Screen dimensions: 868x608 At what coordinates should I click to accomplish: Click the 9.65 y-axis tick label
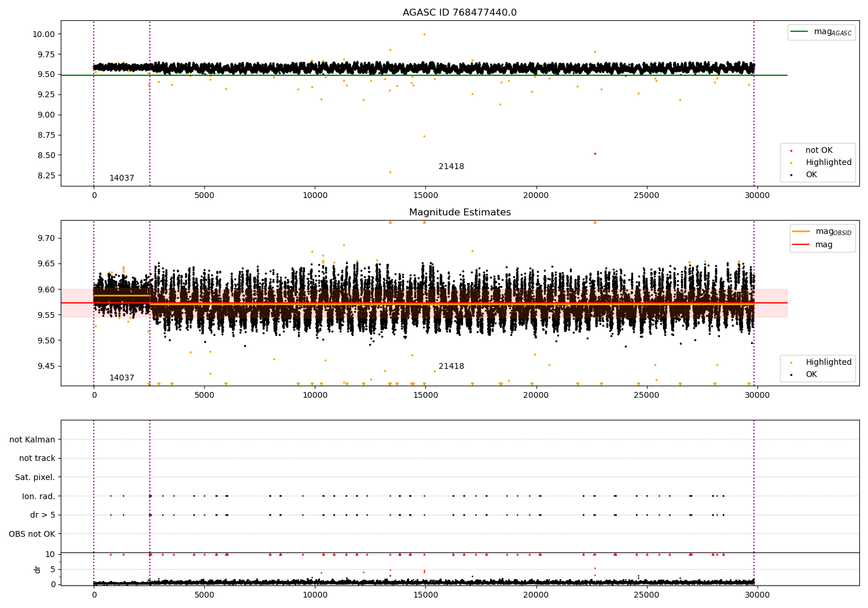point(46,263)
